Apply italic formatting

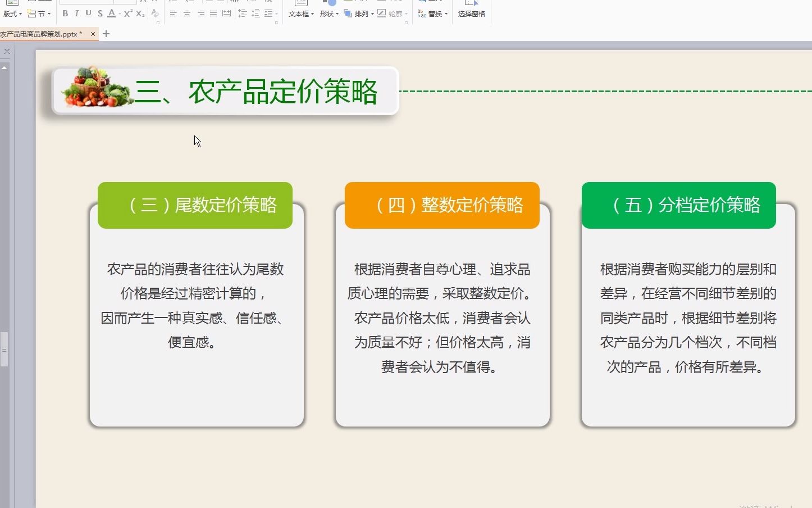[x=77, y=13]
